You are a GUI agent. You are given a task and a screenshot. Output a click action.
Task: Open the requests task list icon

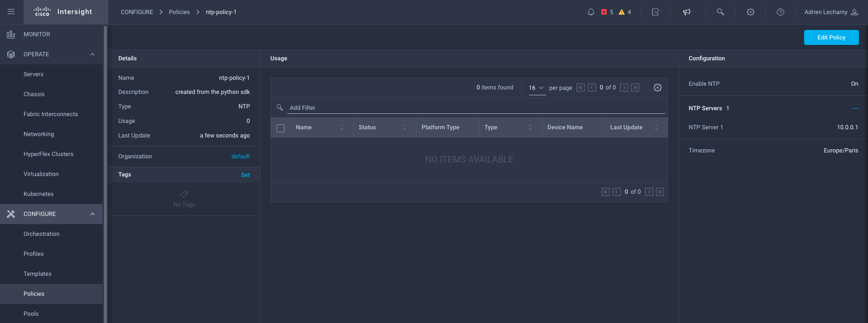tap(655, 12)
